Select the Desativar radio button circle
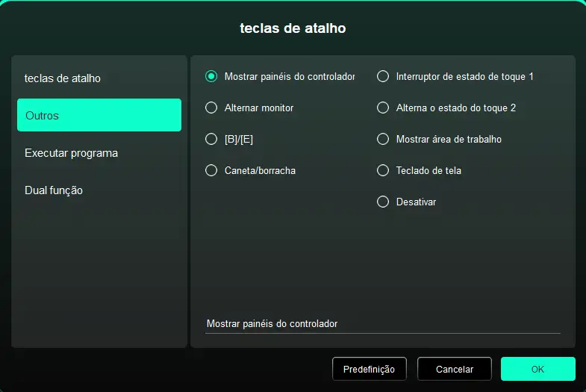The height and width of the screenshot is (392, 586). click(383, 202)
